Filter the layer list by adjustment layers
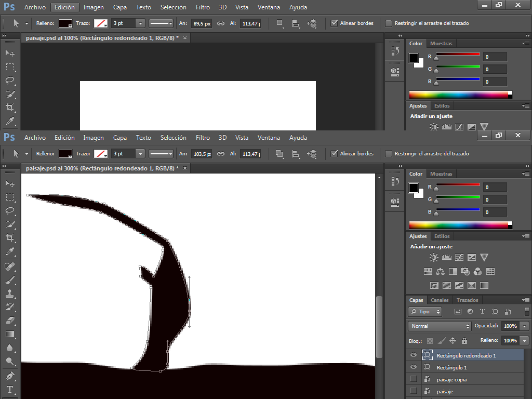This screenshot has height=399, width=532. point(470,312)
